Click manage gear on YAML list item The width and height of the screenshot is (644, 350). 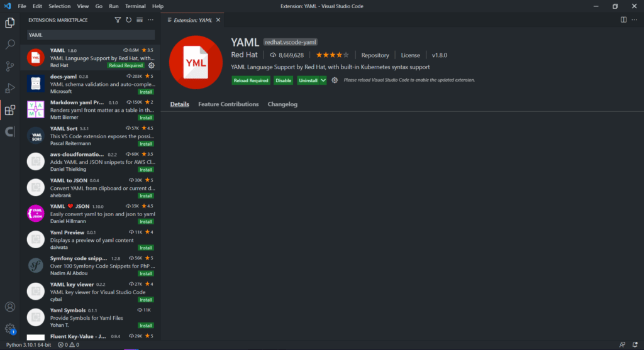(x=151, y=65)
